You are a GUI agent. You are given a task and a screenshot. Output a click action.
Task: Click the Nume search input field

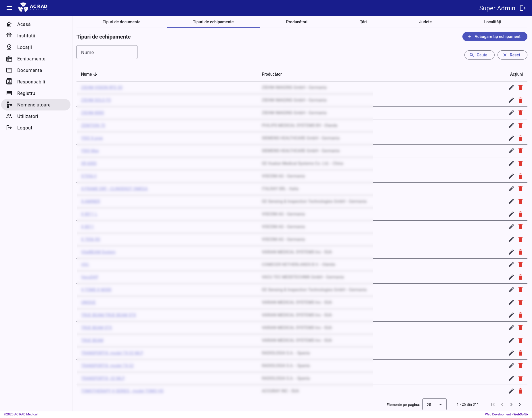(107, 52)
